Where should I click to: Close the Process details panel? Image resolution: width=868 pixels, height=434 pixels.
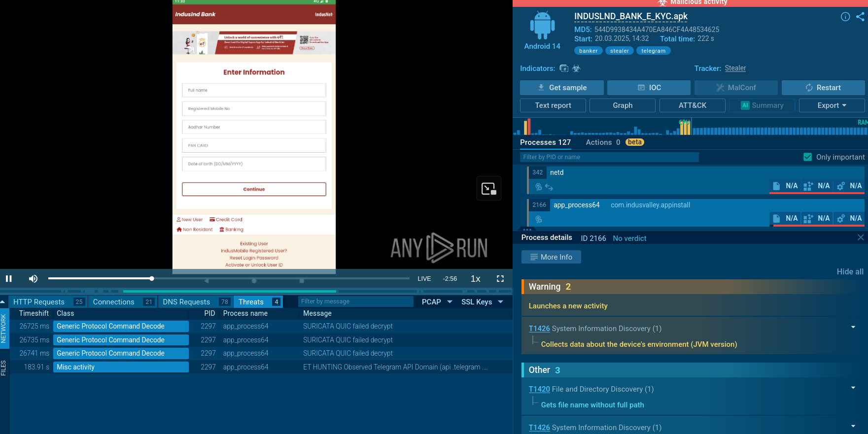861,237
